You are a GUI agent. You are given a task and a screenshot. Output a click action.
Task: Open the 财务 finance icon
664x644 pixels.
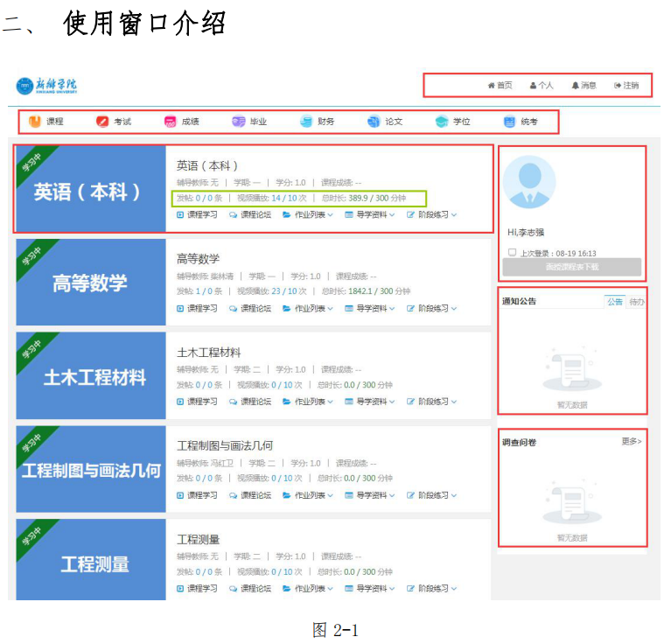pos(305,122)
